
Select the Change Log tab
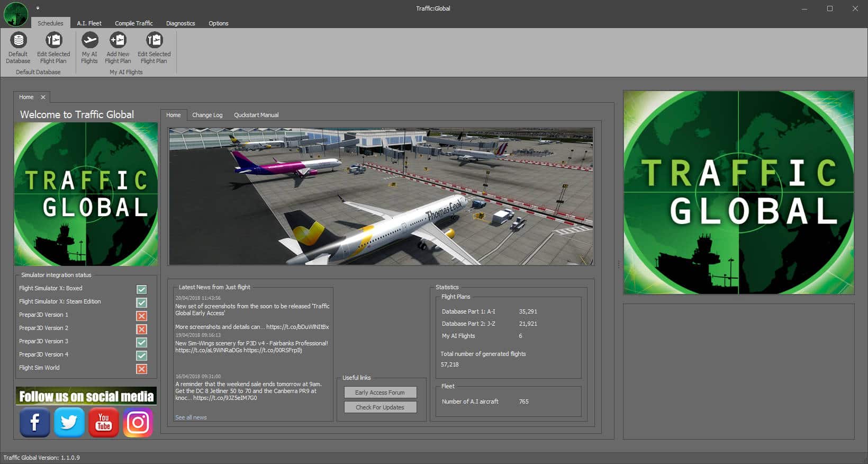tap(207, 115)
